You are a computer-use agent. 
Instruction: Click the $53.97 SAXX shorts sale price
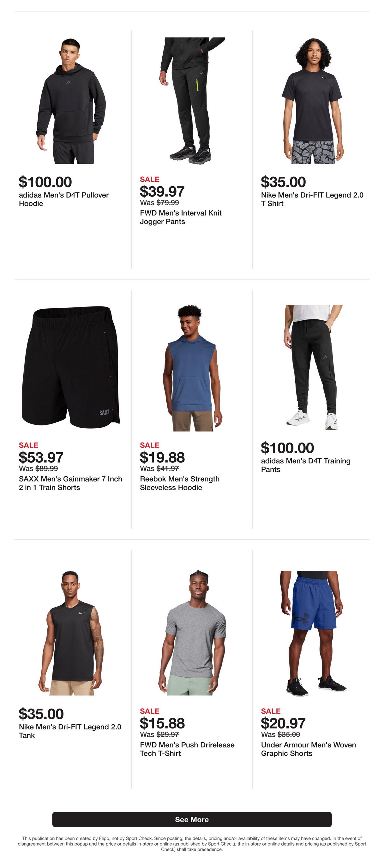click(x=41, y=457)
